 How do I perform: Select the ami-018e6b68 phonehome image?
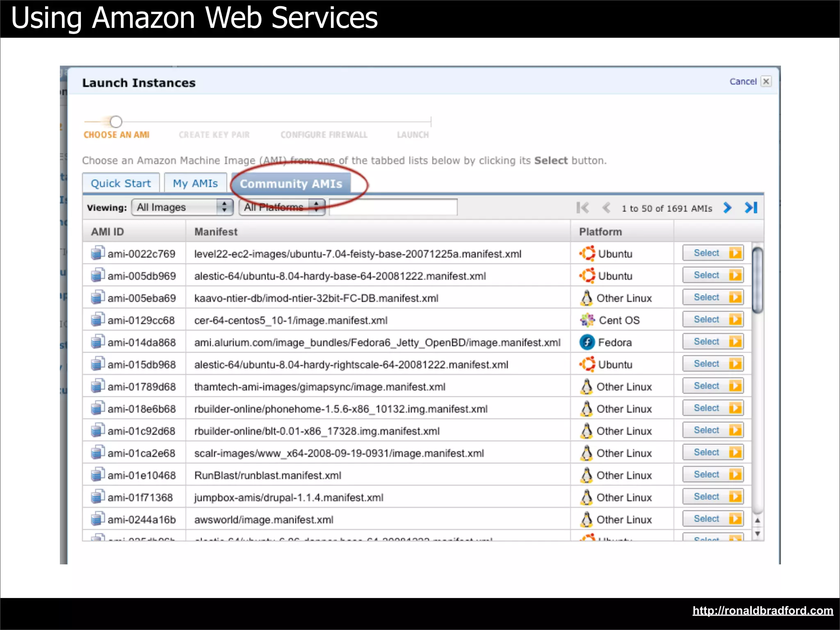point(713,408)
